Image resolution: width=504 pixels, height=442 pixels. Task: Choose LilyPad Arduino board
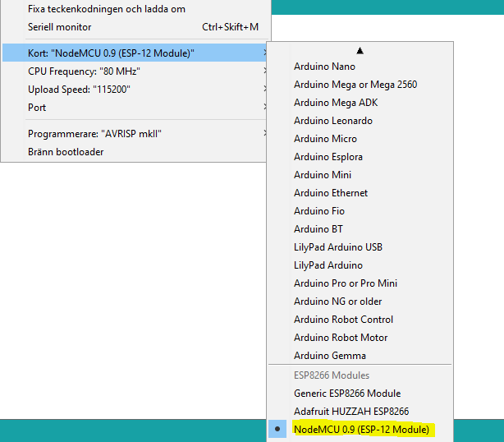click(x=360, y=265)
